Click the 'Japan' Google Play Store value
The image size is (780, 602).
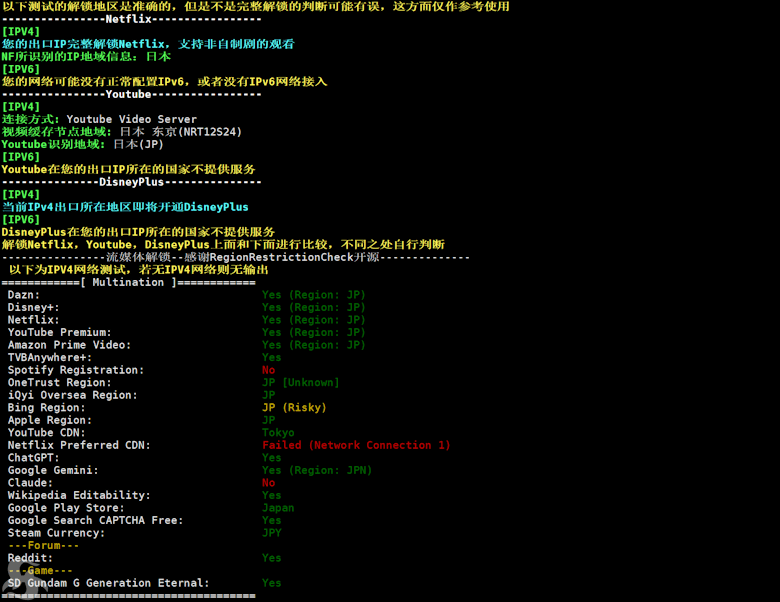[x=278, y=508]
